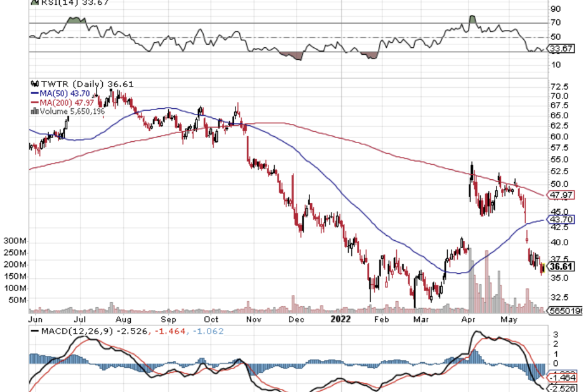Screen dimensions: 583x392
Task: Click the blue 43.70 price tag on axis
Action: pyautogui.click(x=561, y=220)
